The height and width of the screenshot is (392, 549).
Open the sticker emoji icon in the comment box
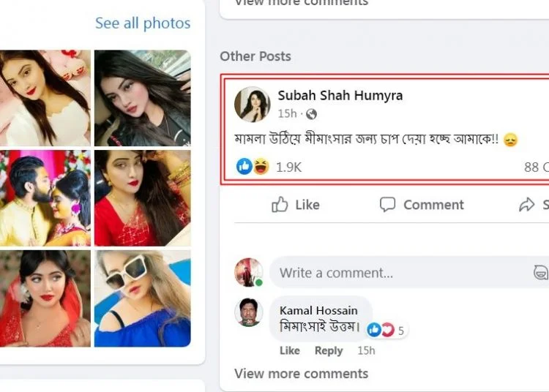click(541, 272)
